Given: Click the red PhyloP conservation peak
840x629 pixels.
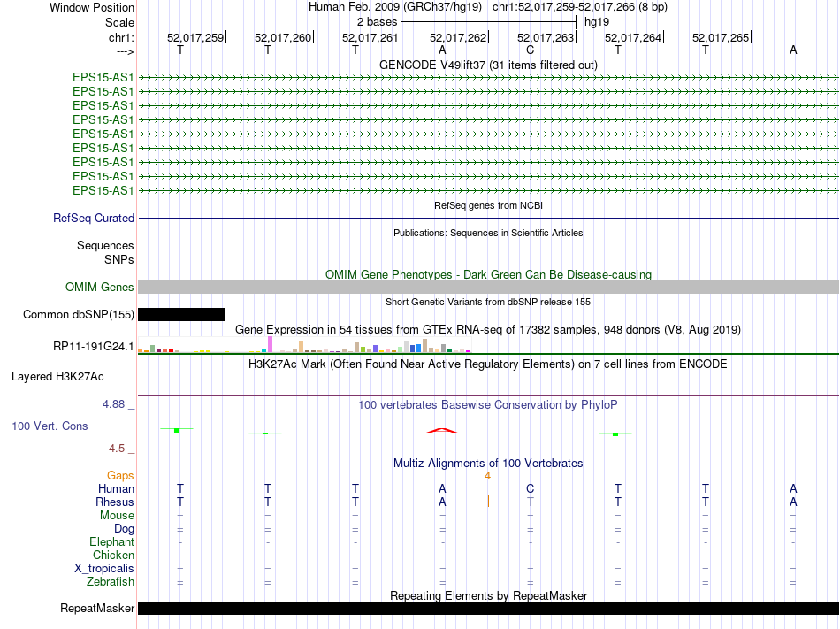Looking at the screenshot, I should coord(442,431).
